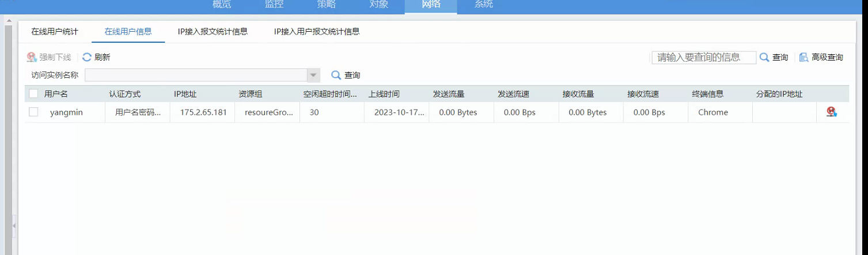Go to 概览 in top navigation
This screenshot has width=868, height=255.
tap(222, 5)
